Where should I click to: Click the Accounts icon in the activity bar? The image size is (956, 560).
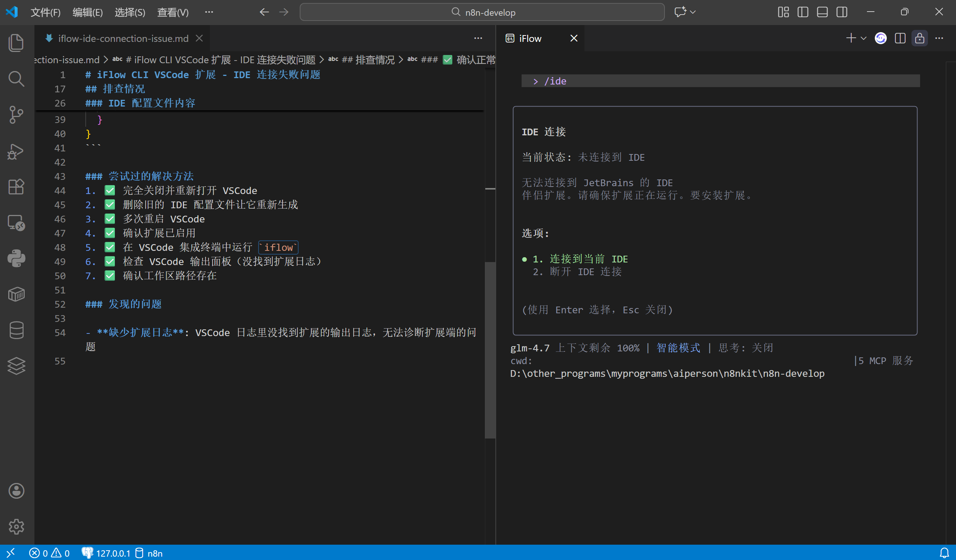pyautogui.click(x=16, y=491)
